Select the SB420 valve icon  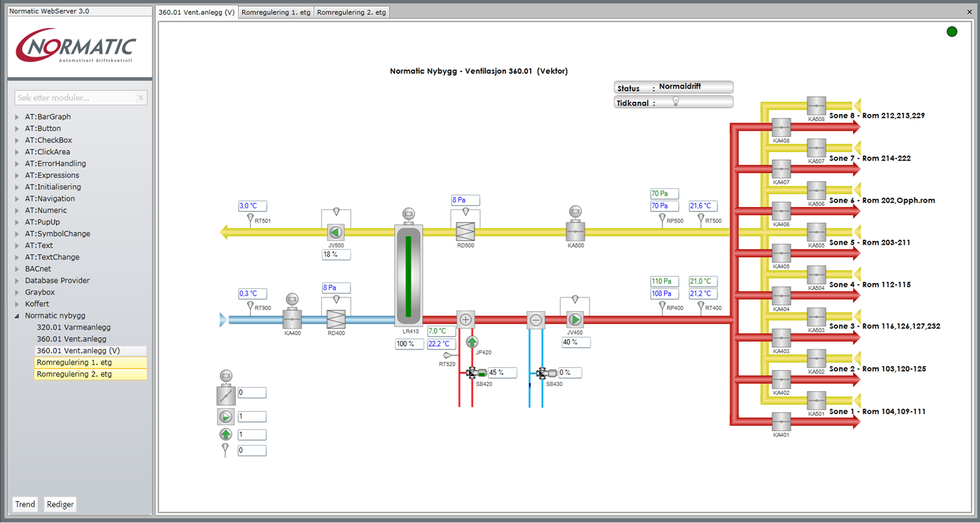click(x=475, y=373)
